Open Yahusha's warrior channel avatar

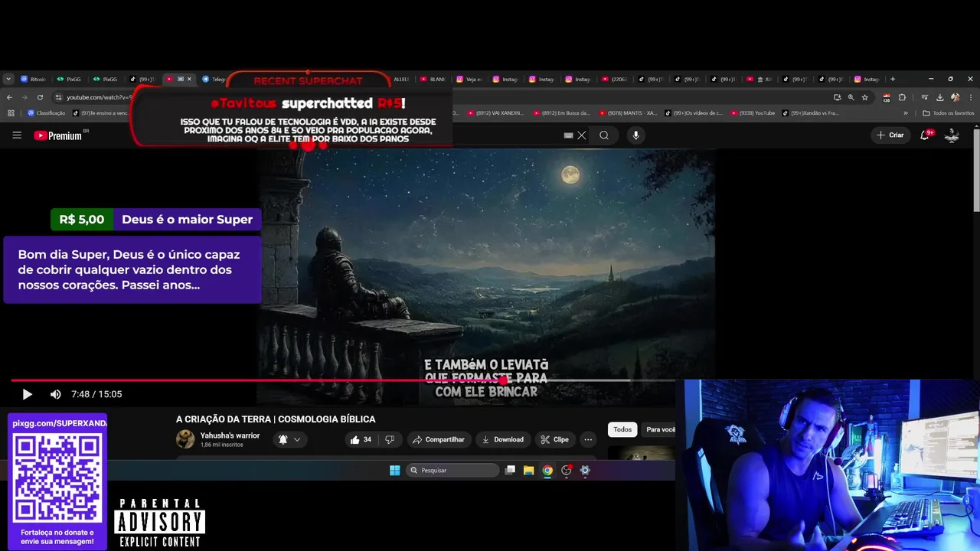point(185,439)
